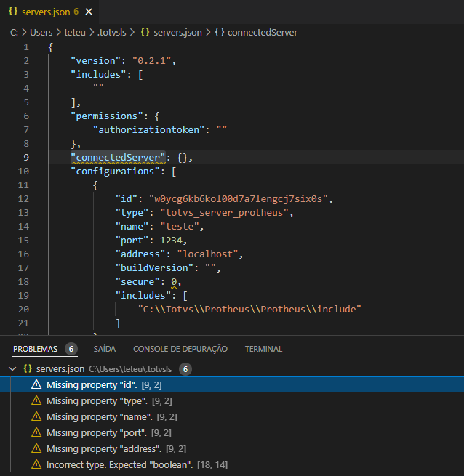Click the warning icon of the Missing "type" problem

click(36, 400)
